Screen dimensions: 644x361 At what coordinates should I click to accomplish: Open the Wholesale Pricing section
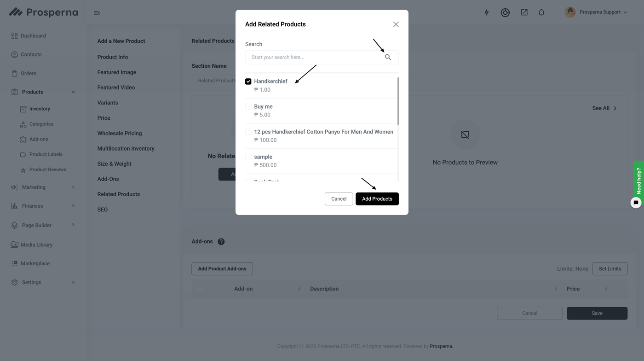[x=120, y=134]
